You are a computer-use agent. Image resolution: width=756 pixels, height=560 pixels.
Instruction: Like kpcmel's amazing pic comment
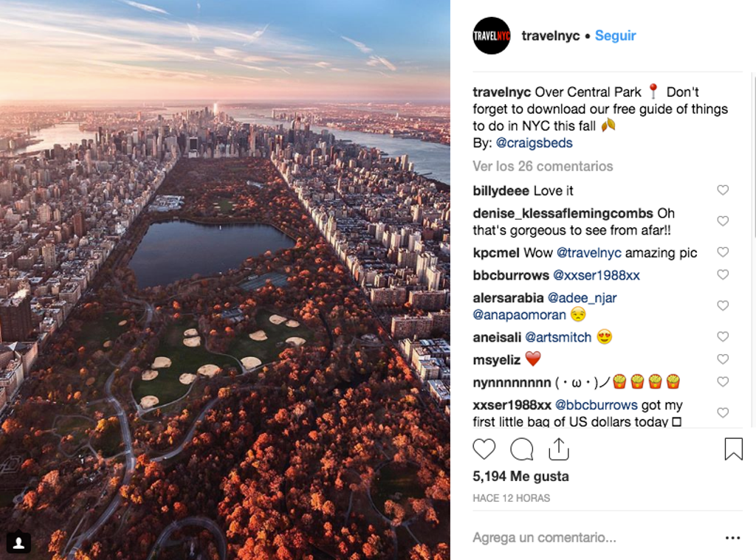[722, 252]
